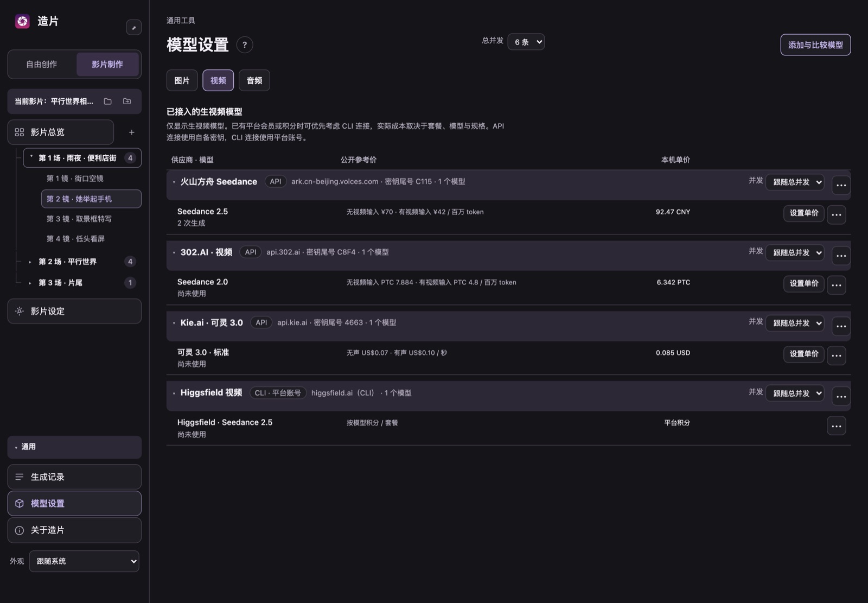The height and width of the screenshot is (603, 868).
Task: Open concurrency dropdown for 302.AI 视频
Action: click(x=795, y=252)
